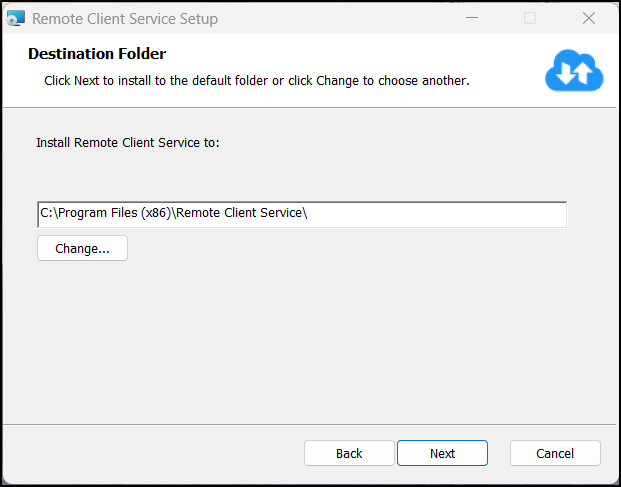This screenshot has width=621, height=487.
Task: Click the grayed-out maximize window button
Action: coord(530,18)
